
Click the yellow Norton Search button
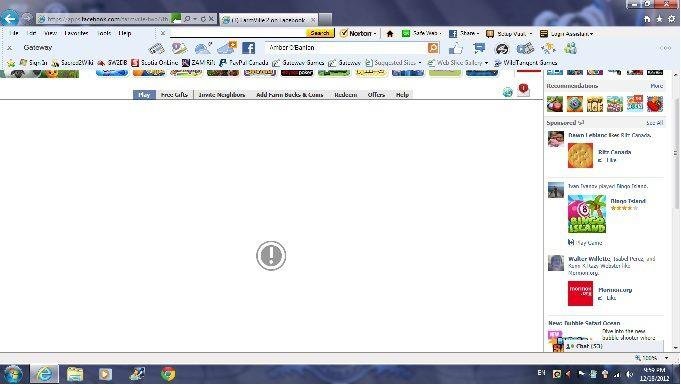pos(320,33)
